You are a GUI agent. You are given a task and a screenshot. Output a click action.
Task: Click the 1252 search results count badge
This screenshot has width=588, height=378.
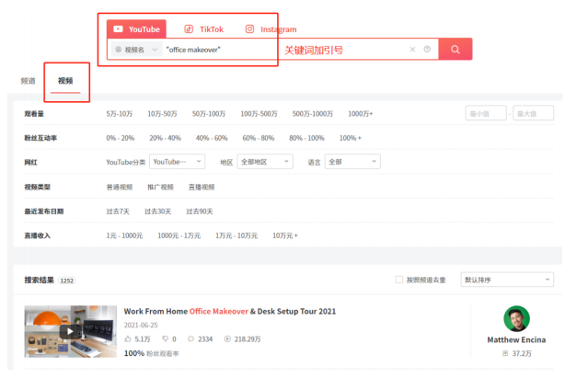pyautogui.click(x=67, y=281)
